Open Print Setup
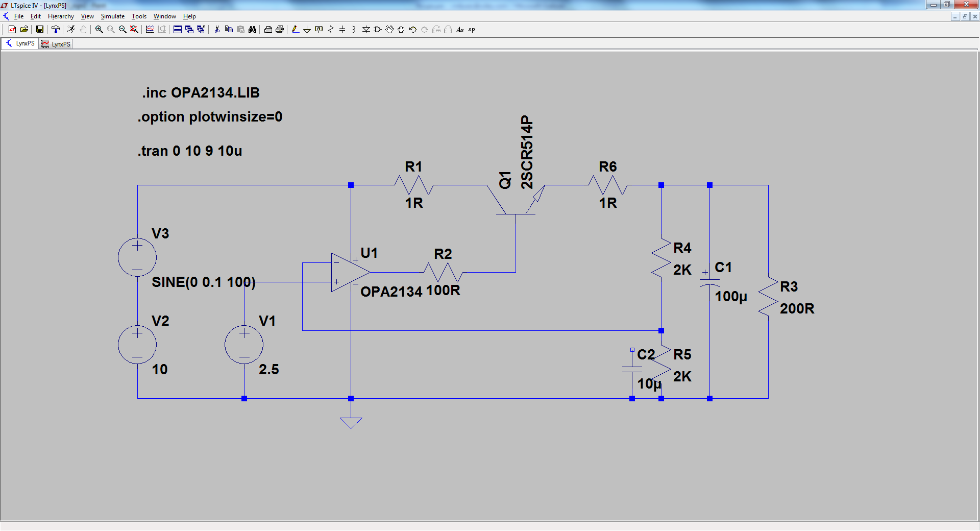The width and height of the screenshot is (980, 531). click(268, 30)
